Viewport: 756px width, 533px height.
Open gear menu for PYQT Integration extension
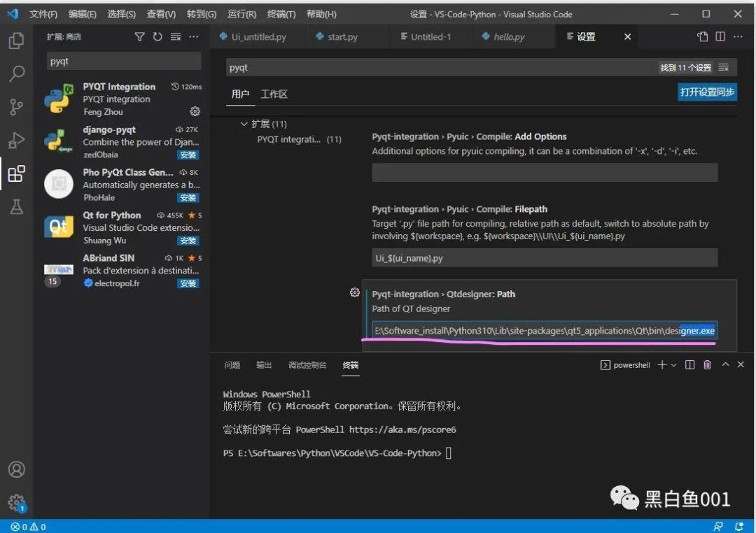[x=195, y=111]
